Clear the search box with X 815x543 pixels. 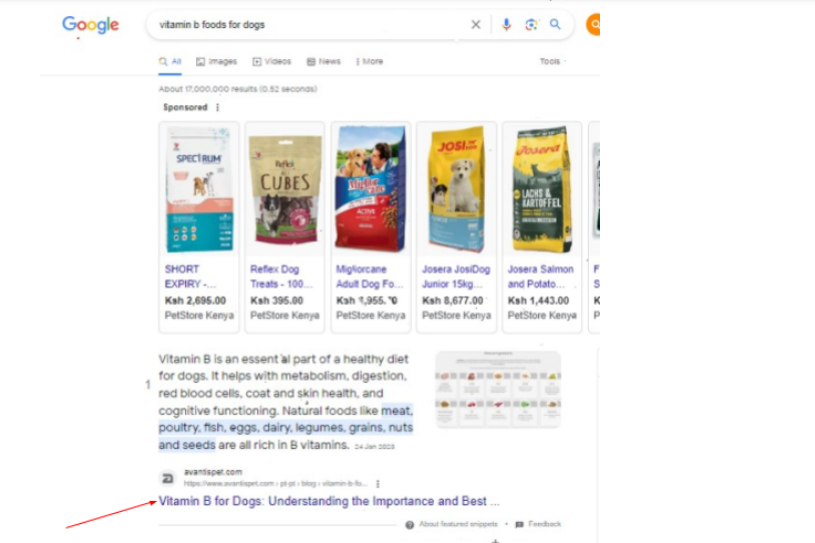click(476, 24)
